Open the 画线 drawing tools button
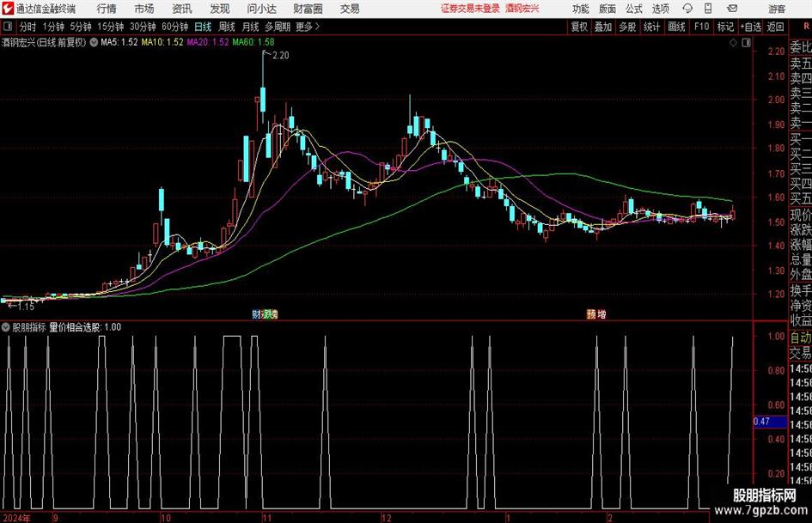Screen dimensions: 812x523 (676, 27)
